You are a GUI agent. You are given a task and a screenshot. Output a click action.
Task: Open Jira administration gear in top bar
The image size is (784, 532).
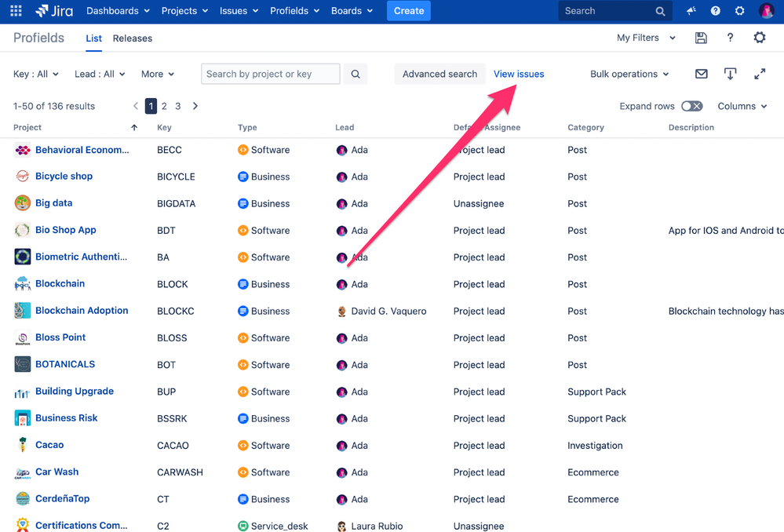pos(739,10)
